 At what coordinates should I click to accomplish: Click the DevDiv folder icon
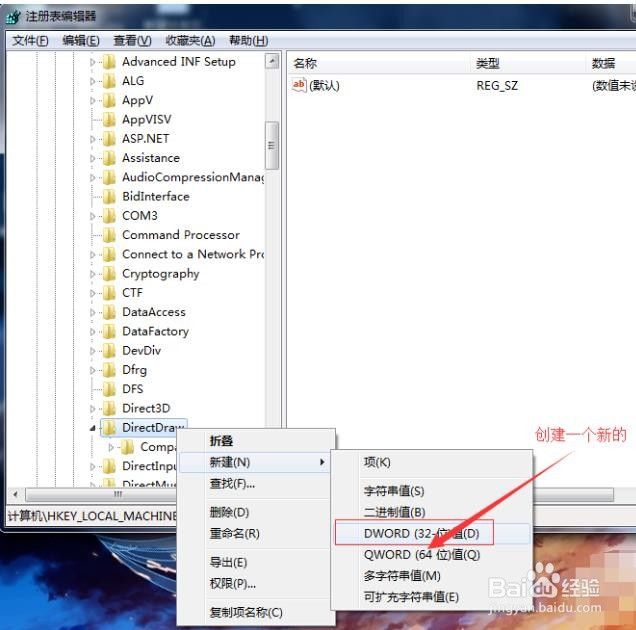pyautogui.click(x=109, y=350)
